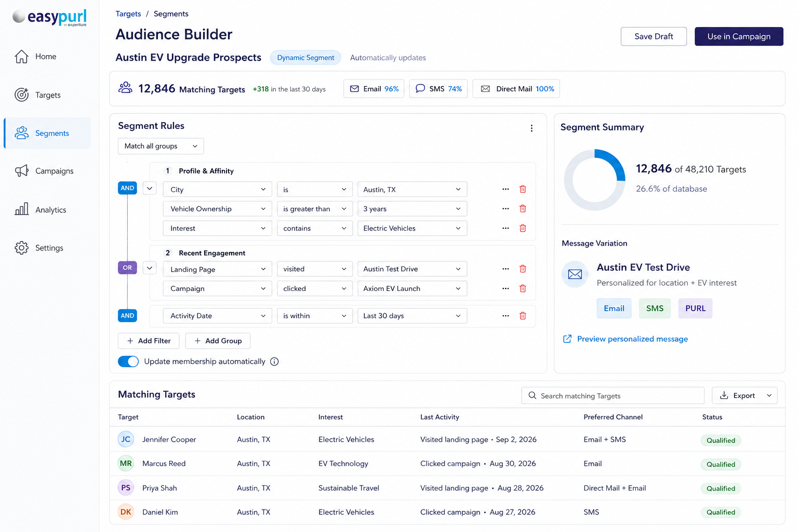The image size is (798, 532).
Task: Delete the City filter row
Action: [x=523, y=189]
